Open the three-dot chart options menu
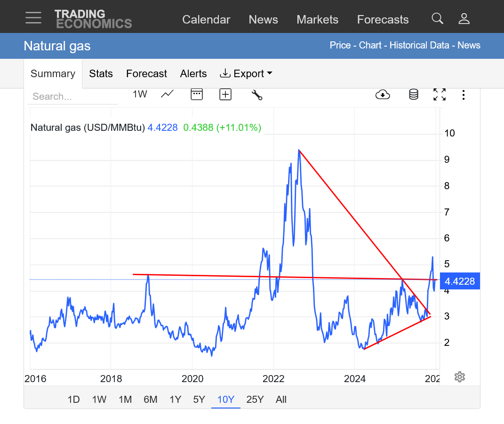504x424 pixels. pyautogui.click(x=464, y=95)
